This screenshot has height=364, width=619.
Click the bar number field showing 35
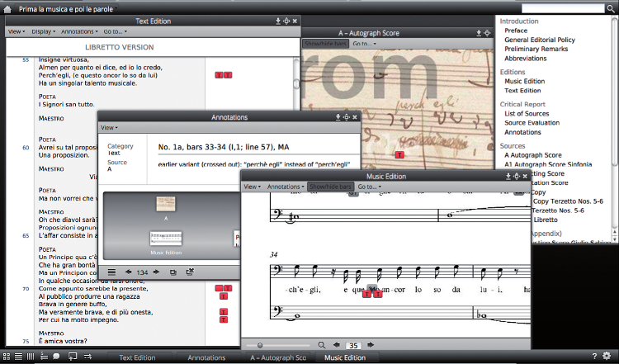tap(354, 344)
